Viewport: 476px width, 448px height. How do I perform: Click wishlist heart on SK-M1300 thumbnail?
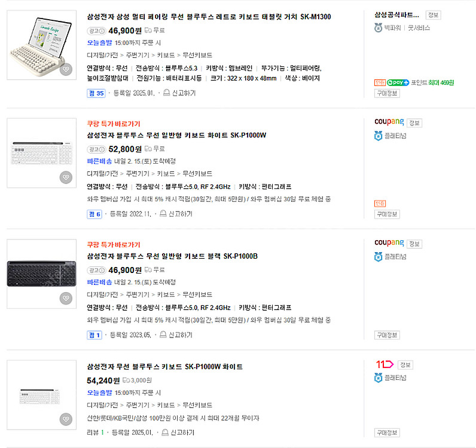(66, 69)
